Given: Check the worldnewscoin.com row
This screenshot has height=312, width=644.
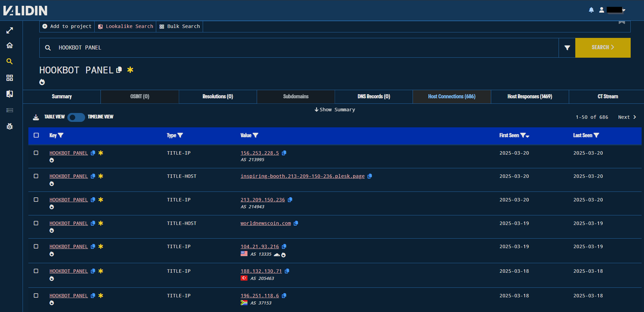Looking at the screenshot, I should pyautogui.click(x=36, y=224).
